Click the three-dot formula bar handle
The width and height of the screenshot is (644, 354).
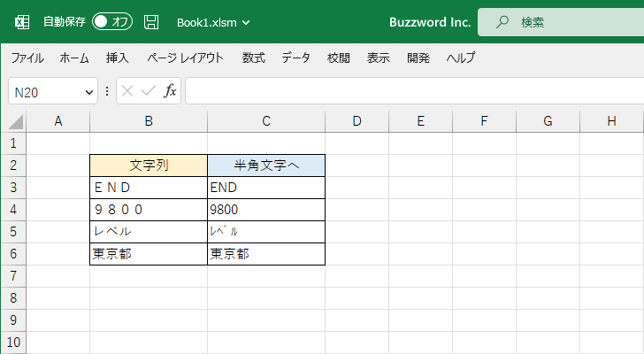(107, 91)
